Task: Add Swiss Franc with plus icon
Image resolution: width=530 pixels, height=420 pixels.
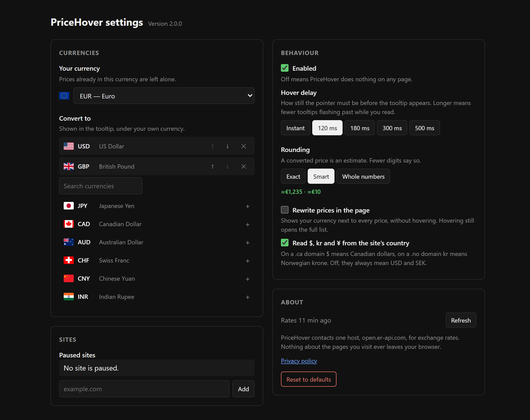Action: pyautogui.click(x=248, y=261)
